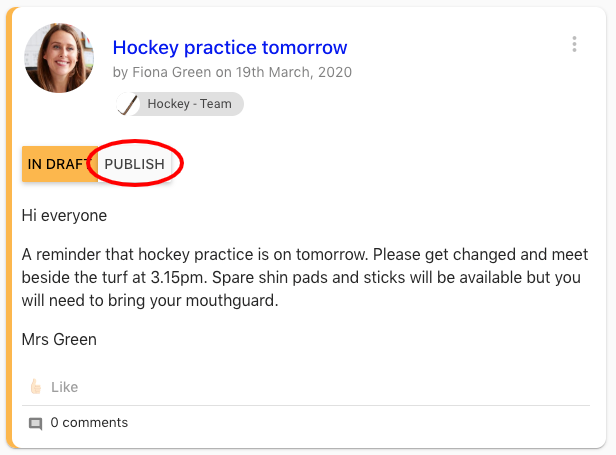Open the 'Hockey practice tomorrow' post title
Viewport: 616px width, 455px height.
pyautogui.click(x=230, y=47)
